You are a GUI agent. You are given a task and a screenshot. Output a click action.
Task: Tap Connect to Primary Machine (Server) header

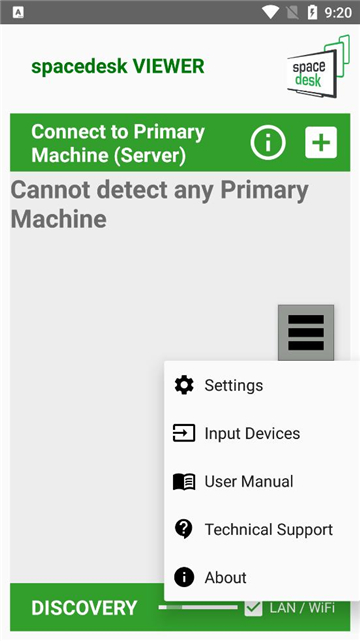118,143
